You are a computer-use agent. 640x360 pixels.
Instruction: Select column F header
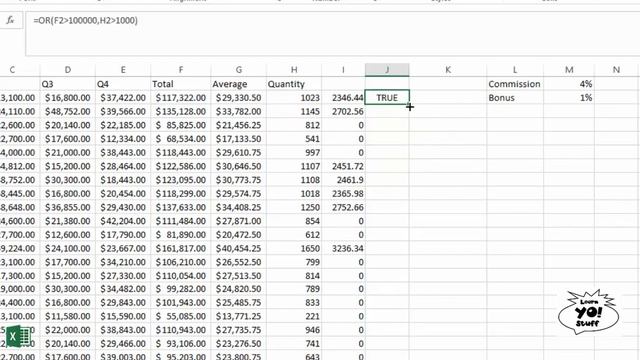[x=181, y=70]
